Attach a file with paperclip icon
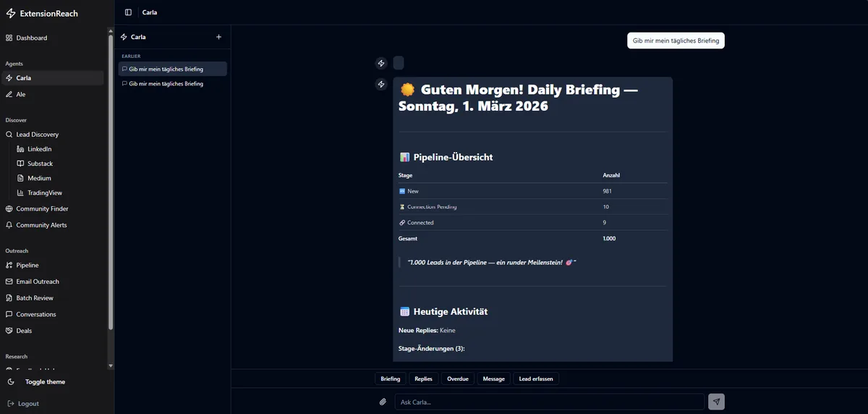Screen dimensions: 868x414 383,402
